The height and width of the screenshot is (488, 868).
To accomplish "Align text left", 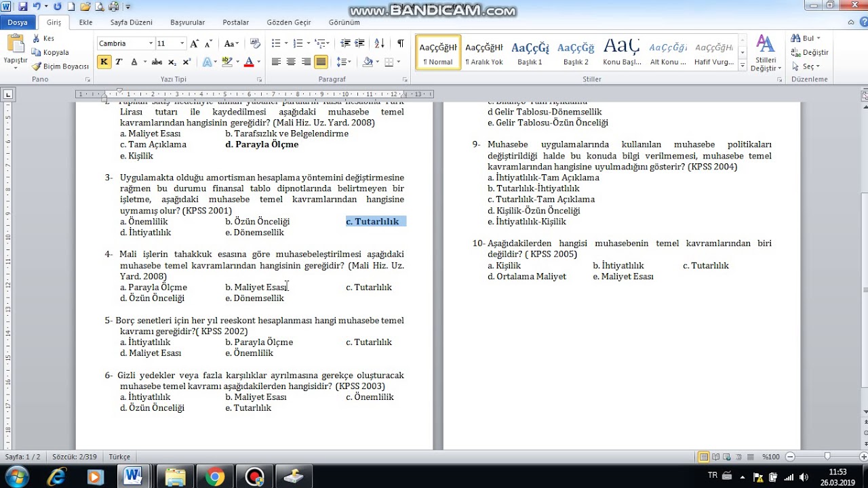I will [276, 62].
